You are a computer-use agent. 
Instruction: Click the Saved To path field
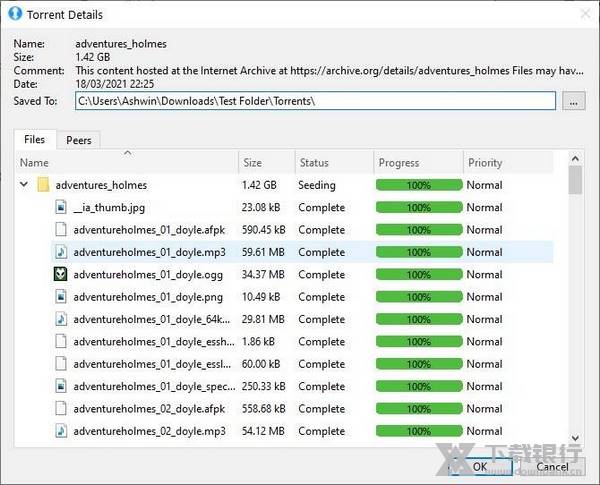tap(314, 101)
